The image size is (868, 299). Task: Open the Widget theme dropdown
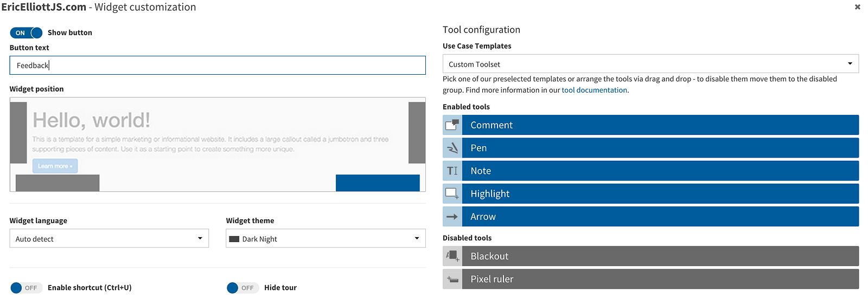pos(325,239)
